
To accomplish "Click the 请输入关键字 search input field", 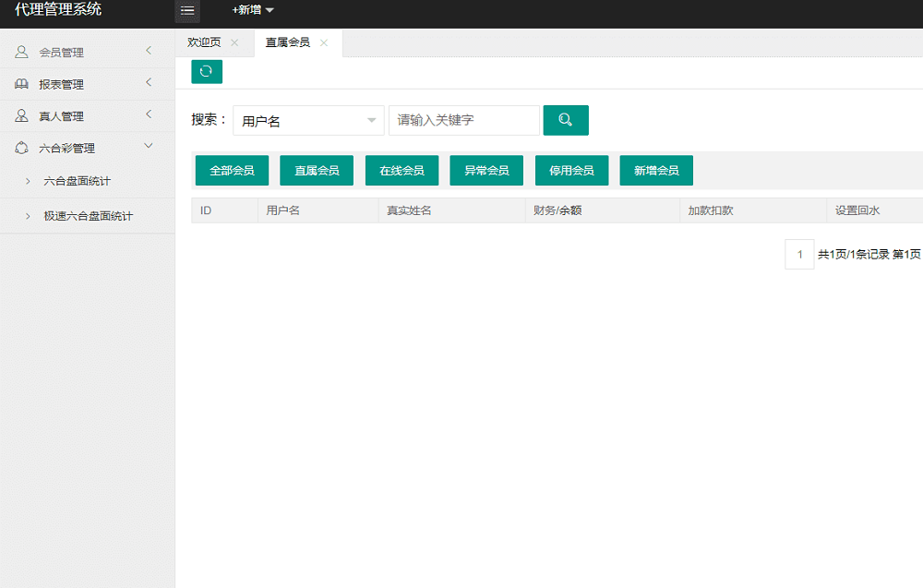I will pos(463,120).
